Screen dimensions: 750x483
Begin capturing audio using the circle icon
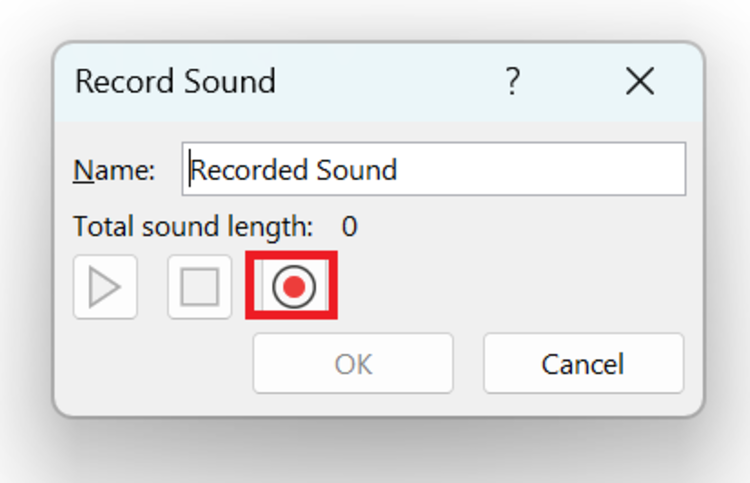294,286
